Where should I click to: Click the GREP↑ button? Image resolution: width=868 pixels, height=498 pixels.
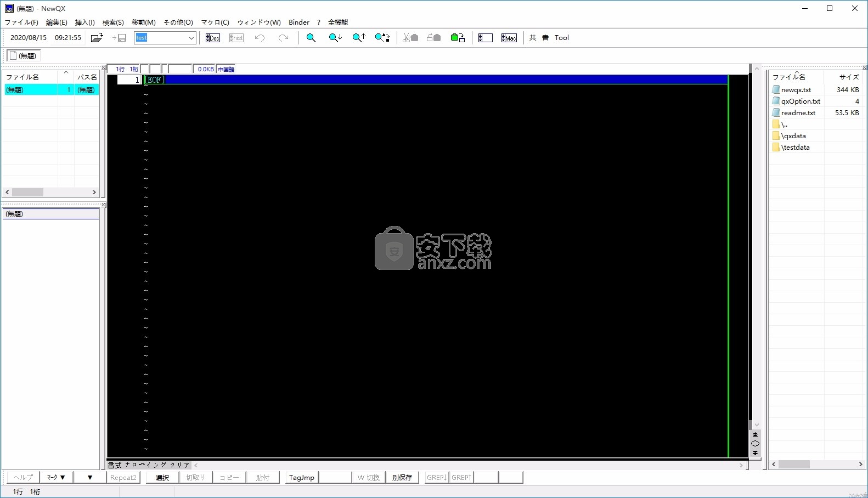click(461, 477)
